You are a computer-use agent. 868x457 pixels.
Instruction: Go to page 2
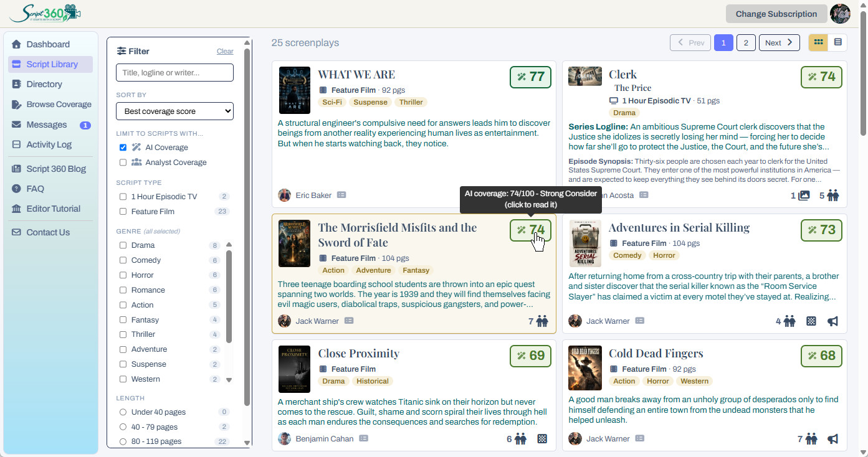click(746, 42)
